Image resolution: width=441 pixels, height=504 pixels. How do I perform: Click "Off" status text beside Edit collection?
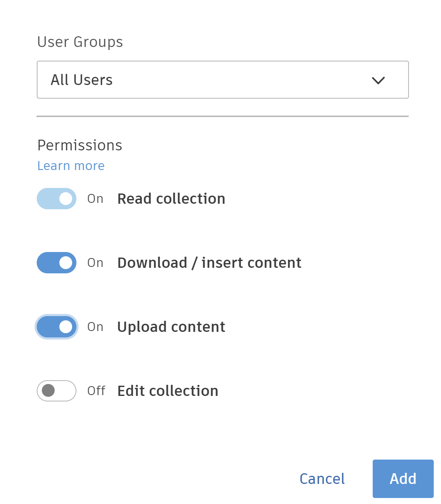[x=96, y=391]
